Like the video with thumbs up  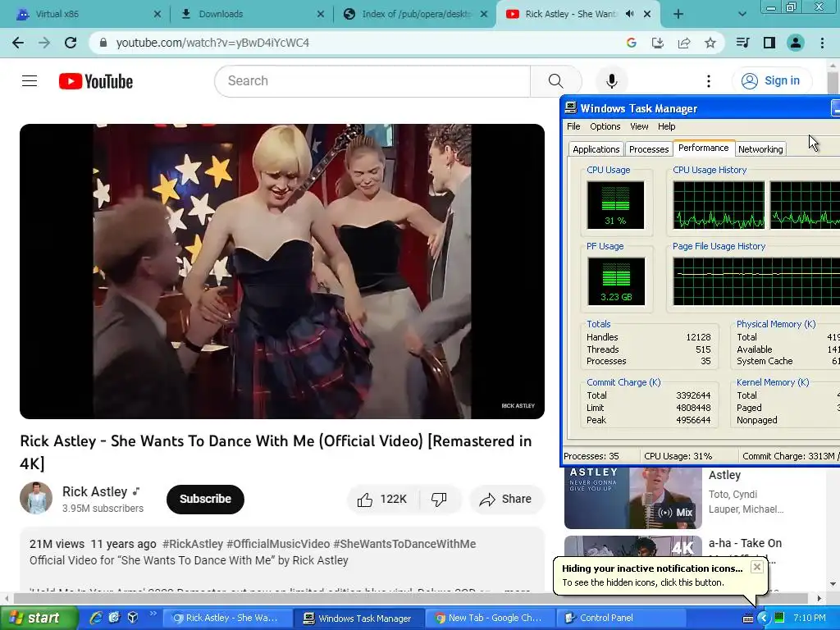(383, 500)
